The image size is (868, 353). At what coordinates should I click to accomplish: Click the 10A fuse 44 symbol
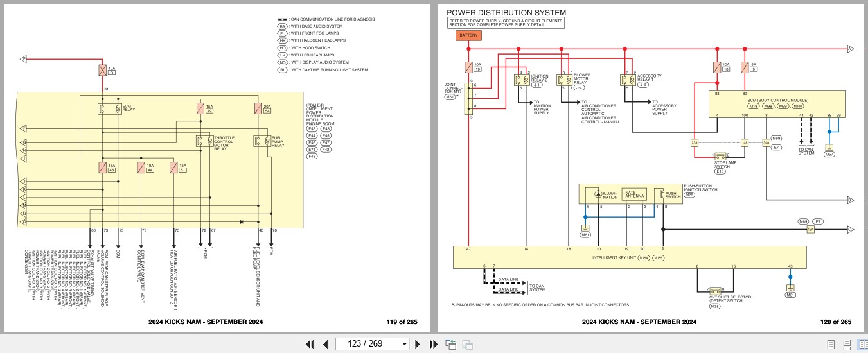tap(141, 168)
